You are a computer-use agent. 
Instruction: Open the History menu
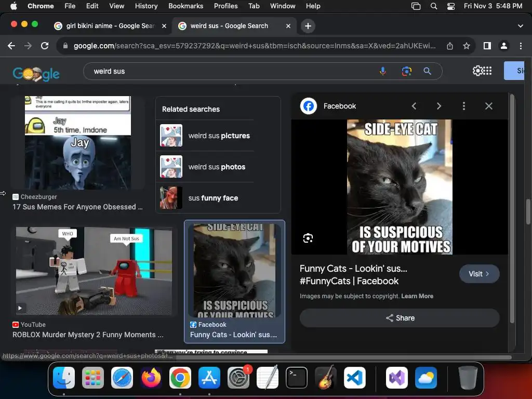pyautogui.click(x=146, y=6)
